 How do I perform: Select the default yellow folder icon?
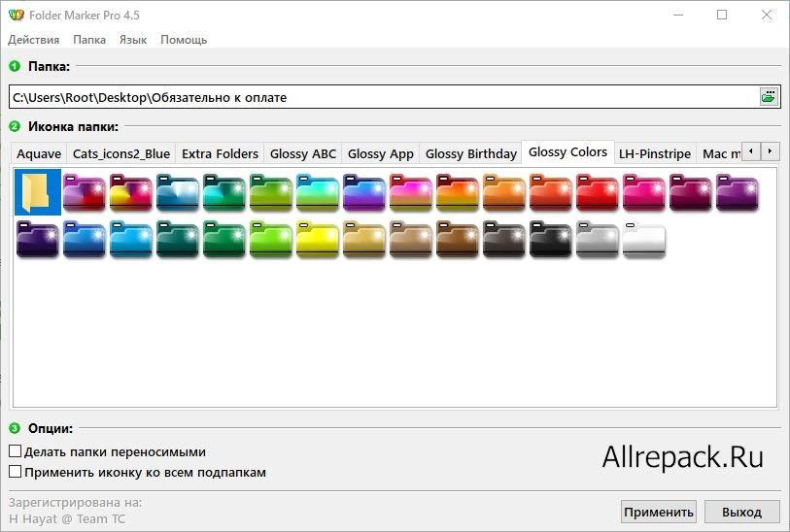(38, 192)
